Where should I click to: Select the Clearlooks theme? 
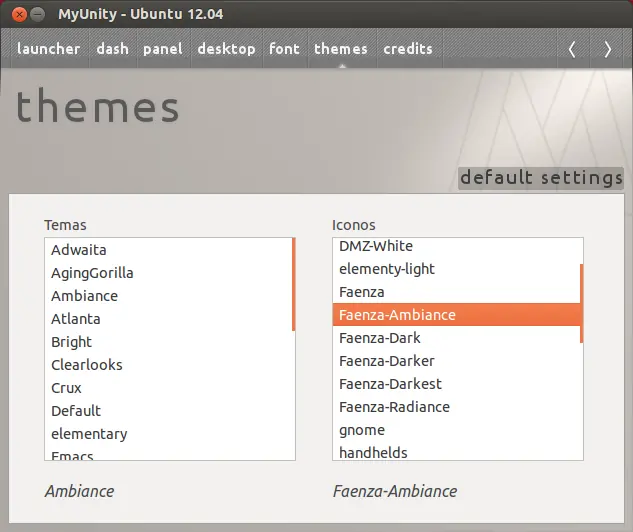point(168,365)
